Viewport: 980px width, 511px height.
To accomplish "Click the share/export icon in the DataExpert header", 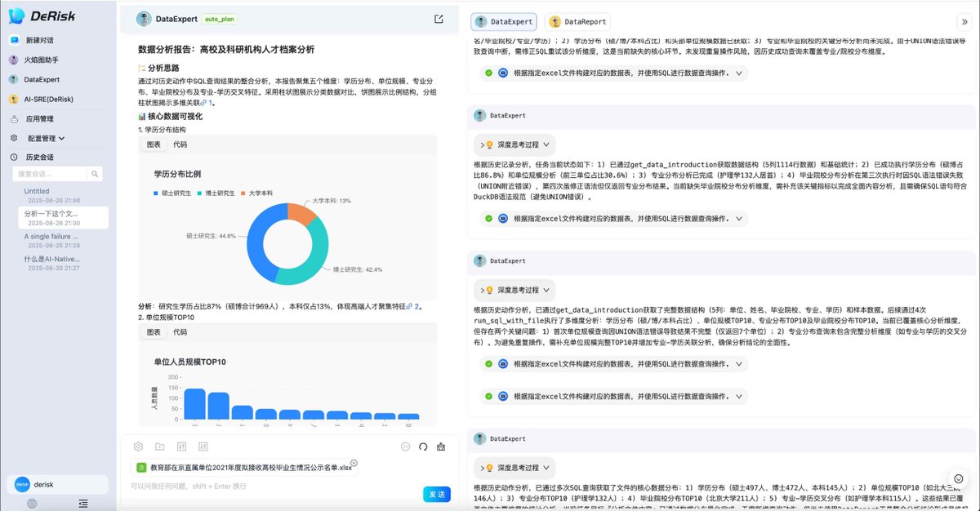I will [x=439, y=19].
